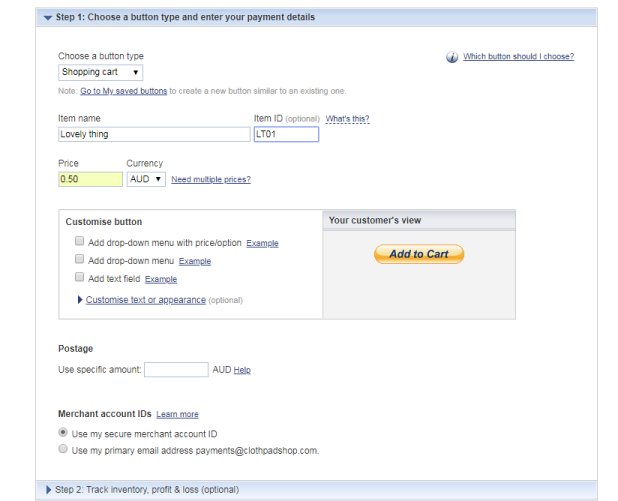Viewport: 618px width, 501px height.
Task: Open the button type dropdown
Action: click(x=101, y=72)
